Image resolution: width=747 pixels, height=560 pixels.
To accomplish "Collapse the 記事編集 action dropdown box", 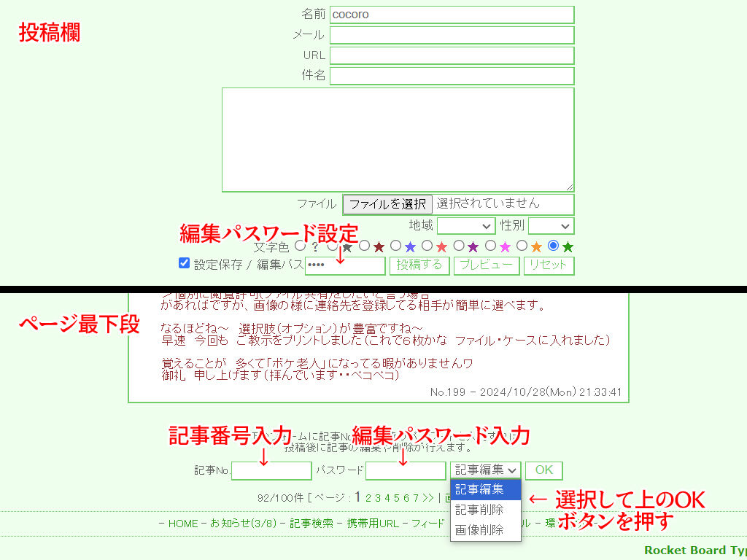I will point(485,470).
